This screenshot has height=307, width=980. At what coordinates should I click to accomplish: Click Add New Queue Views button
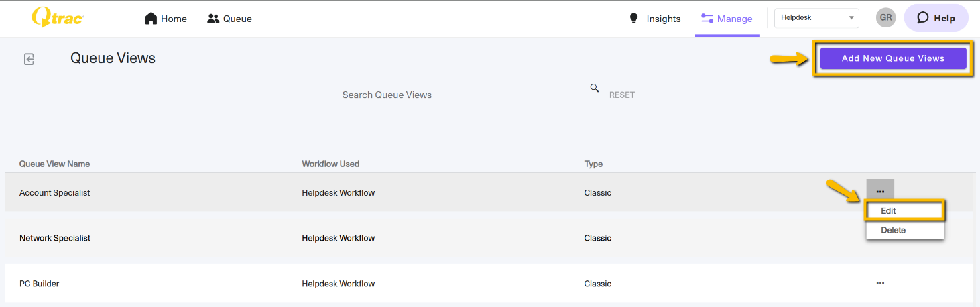coord(893,58)
